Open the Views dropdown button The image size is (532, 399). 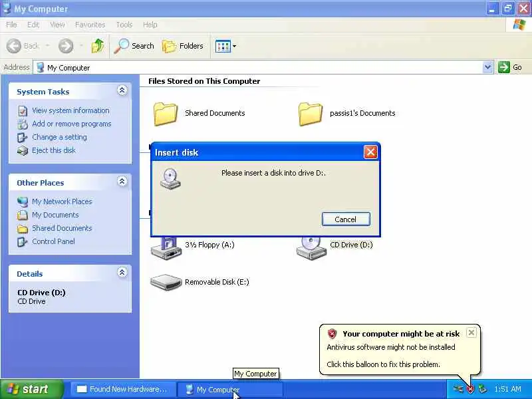225,46
